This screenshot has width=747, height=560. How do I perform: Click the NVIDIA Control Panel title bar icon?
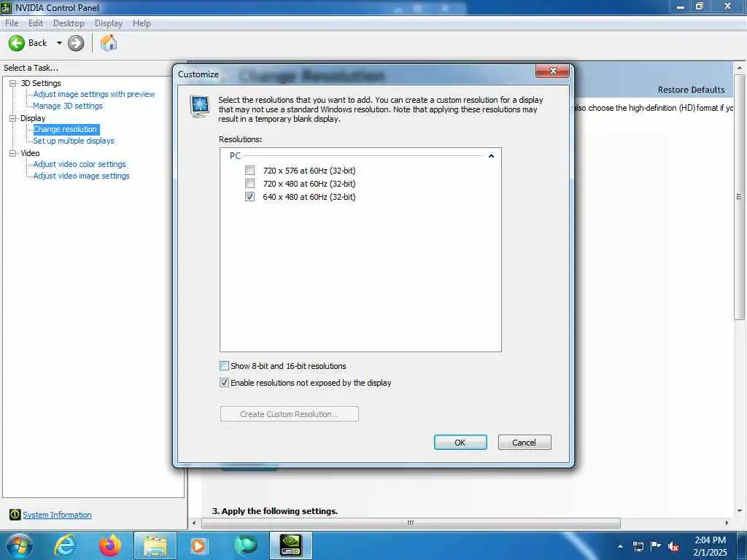click(6, 7)
